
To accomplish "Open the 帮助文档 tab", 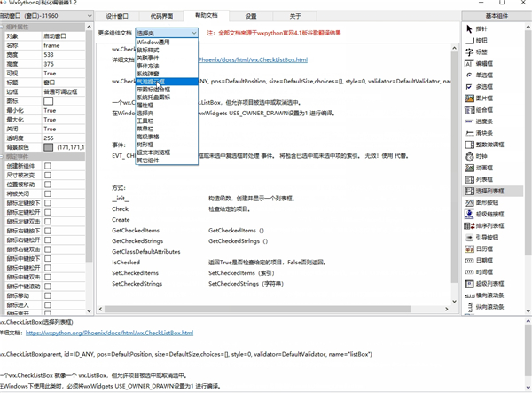I will tap(207, 16).
